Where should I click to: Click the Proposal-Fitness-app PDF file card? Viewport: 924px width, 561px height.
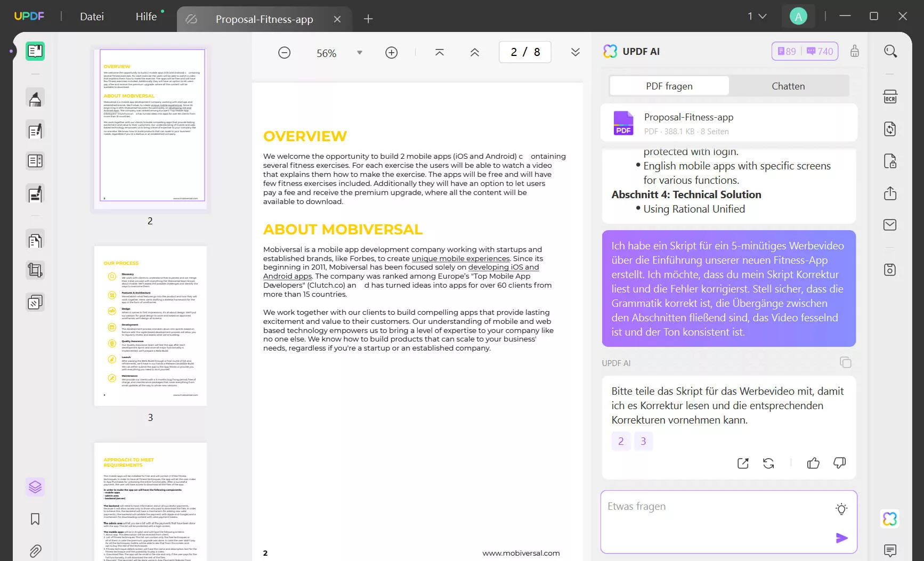pos(729,123)
